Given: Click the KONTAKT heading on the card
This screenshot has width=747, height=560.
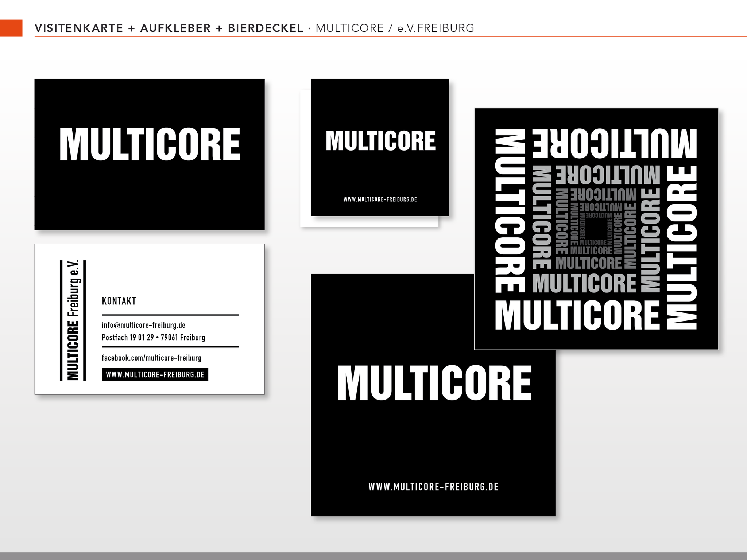Looking at the screenshot, I should (119, 301).
